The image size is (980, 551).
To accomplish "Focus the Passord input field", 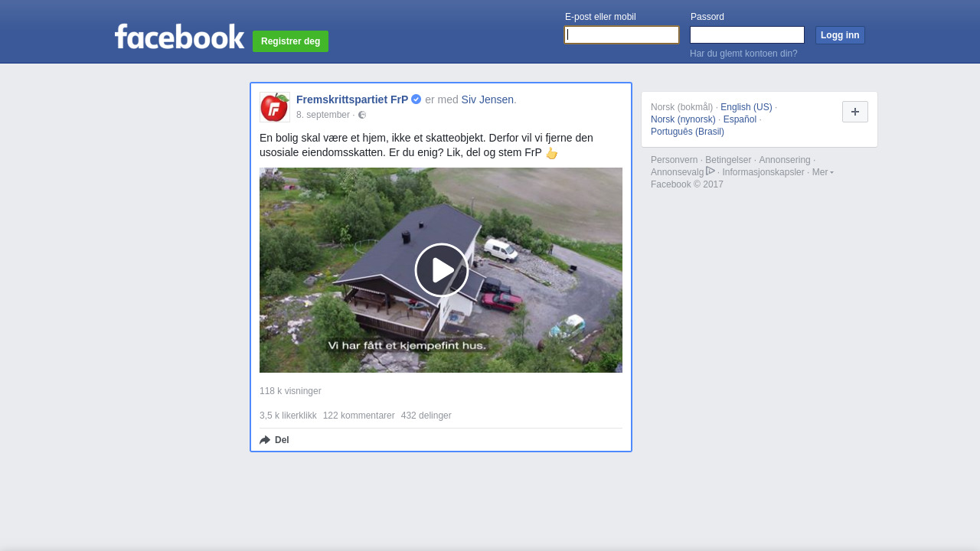I will [x=746, y=35].
